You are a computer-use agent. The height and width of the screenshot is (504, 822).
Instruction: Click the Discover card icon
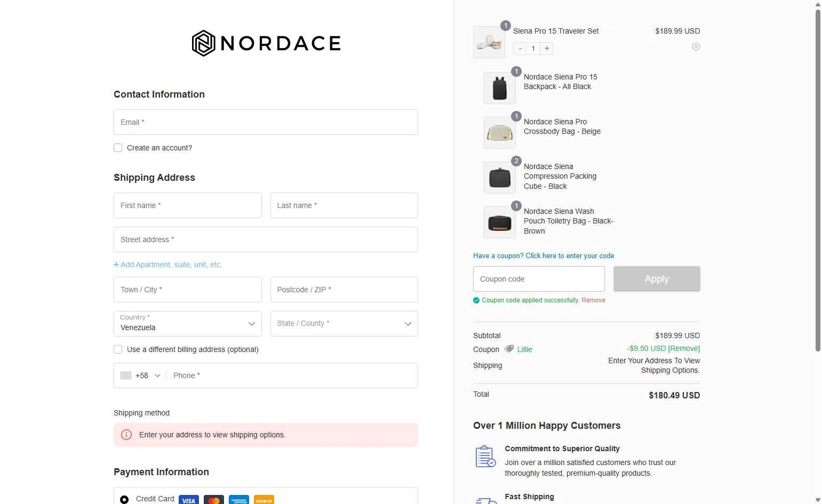[264, 500]
